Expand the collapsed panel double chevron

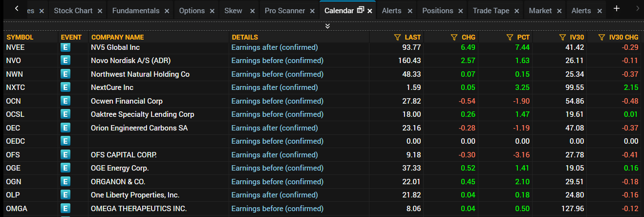click(327, 26)
